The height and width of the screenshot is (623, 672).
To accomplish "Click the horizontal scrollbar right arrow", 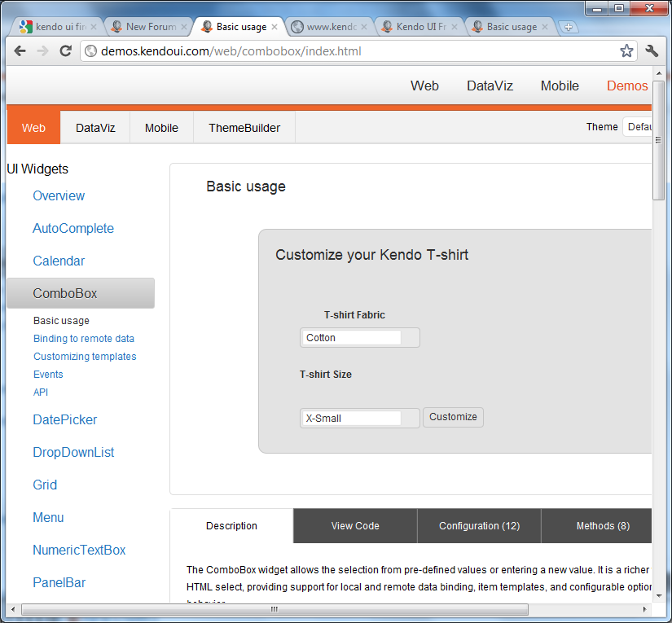I will point(644,609).
